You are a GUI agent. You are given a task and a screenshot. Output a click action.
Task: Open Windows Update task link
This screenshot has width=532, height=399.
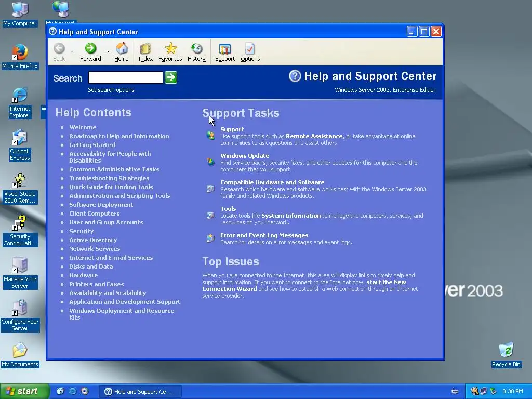pyautogui.click(x=245, y=156)
